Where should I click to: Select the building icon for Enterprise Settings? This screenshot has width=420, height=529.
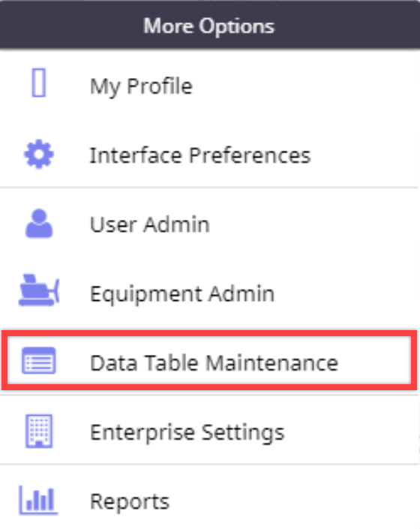(x=39, y=431)
